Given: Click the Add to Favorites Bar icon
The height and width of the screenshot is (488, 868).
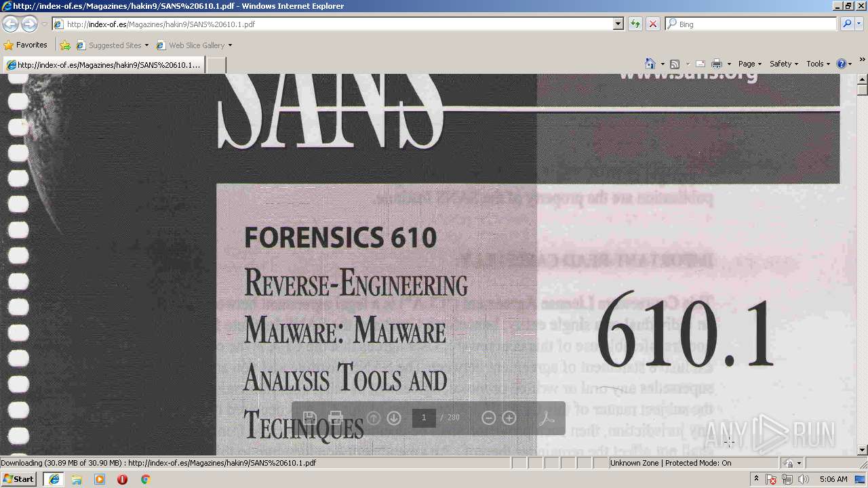Looking at the screenshot, I should (65, 45).
